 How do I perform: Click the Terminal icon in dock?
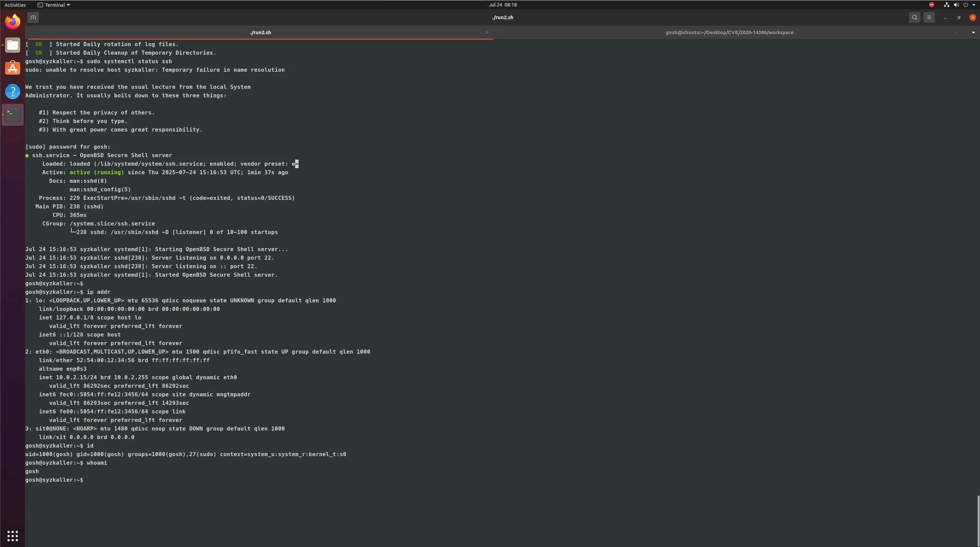[x=13, y=114]
